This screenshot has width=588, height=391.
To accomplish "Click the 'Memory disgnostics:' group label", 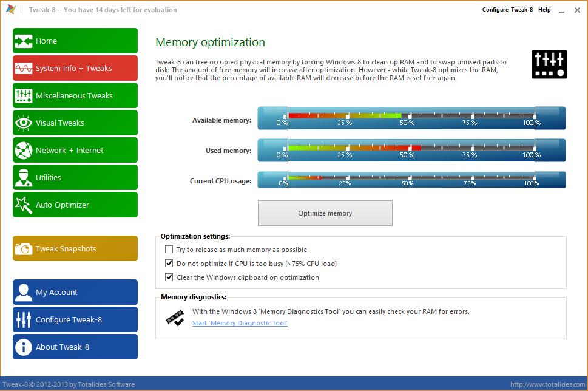I will [x=194, y=297].
